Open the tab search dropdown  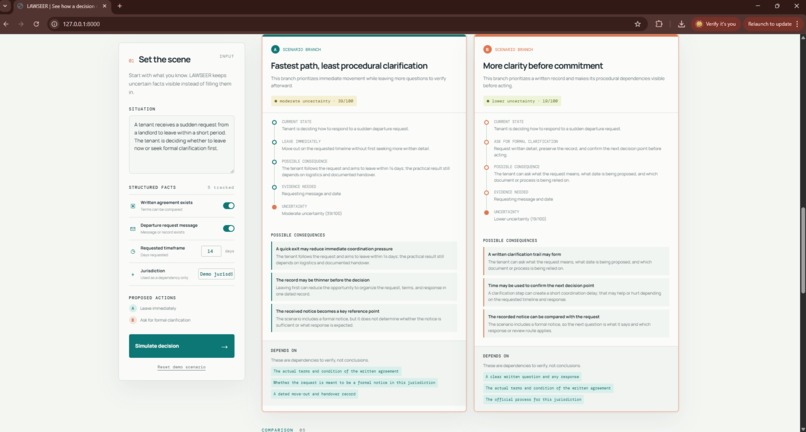(x=5, y=6)
